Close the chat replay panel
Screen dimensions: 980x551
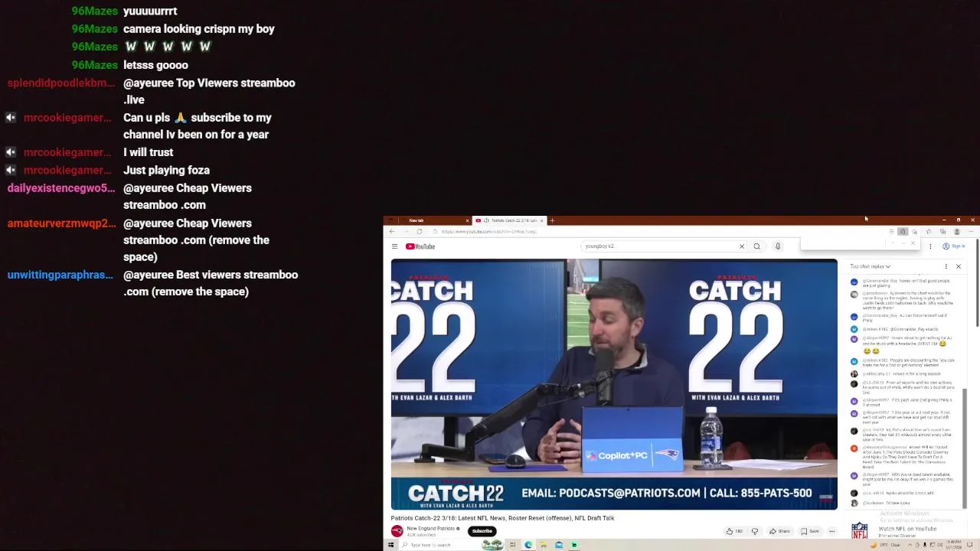(958, 266)
